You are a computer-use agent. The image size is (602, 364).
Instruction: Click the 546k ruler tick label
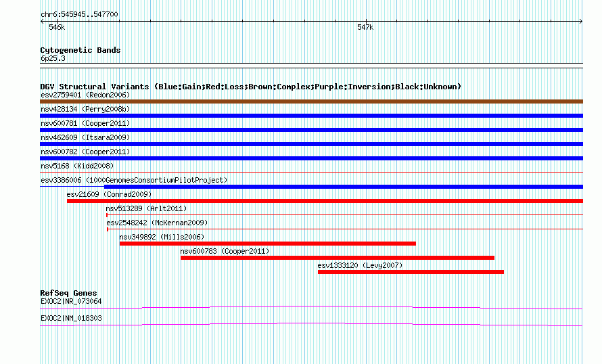tap(57, 27)
